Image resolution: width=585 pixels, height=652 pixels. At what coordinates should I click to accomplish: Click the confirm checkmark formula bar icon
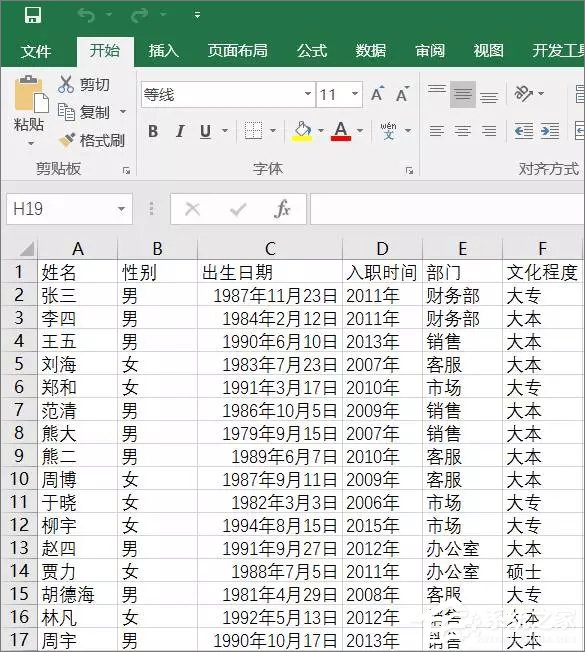click(238, 209)
